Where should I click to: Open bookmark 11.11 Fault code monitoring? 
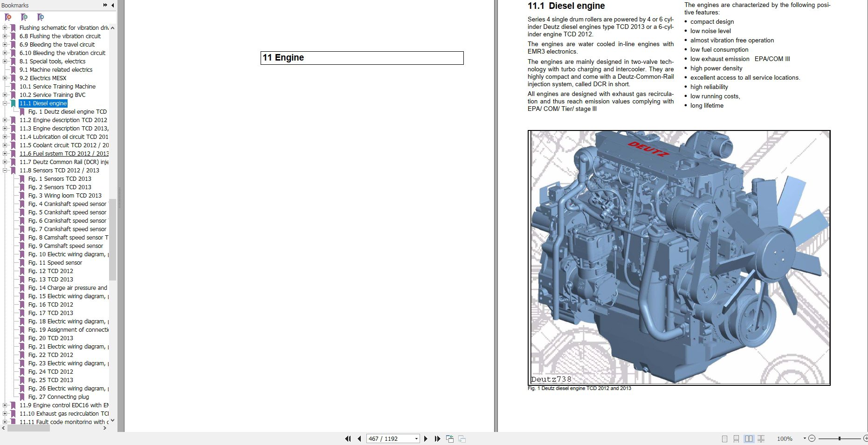[x=64, y=422]
